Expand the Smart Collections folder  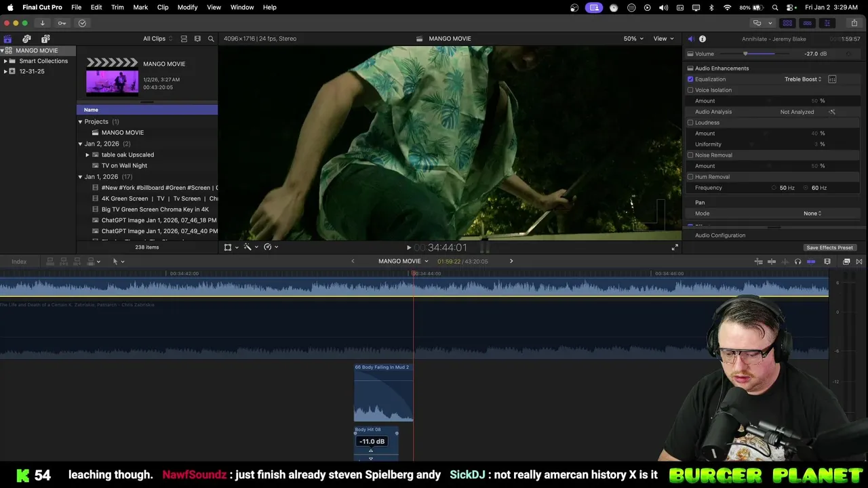tap(5, 61)
